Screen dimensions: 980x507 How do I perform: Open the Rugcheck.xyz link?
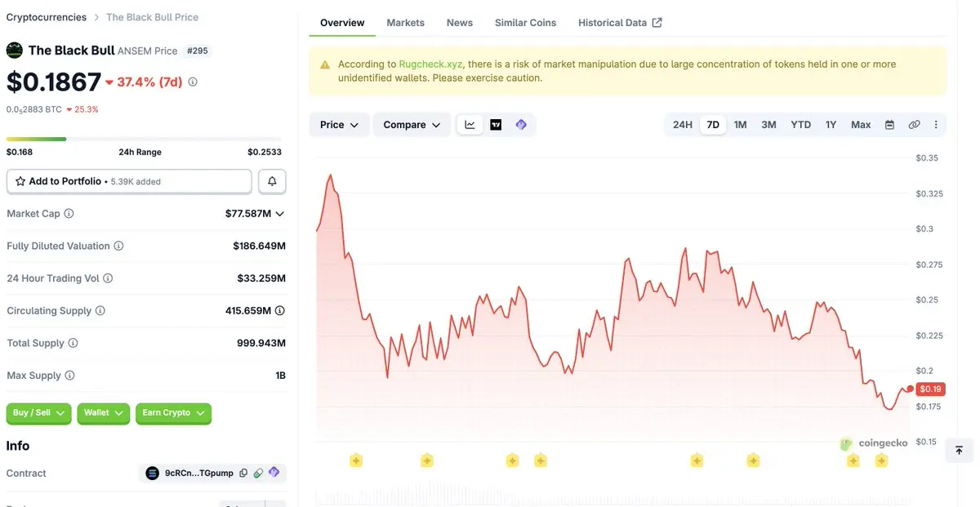click(431, 64)
